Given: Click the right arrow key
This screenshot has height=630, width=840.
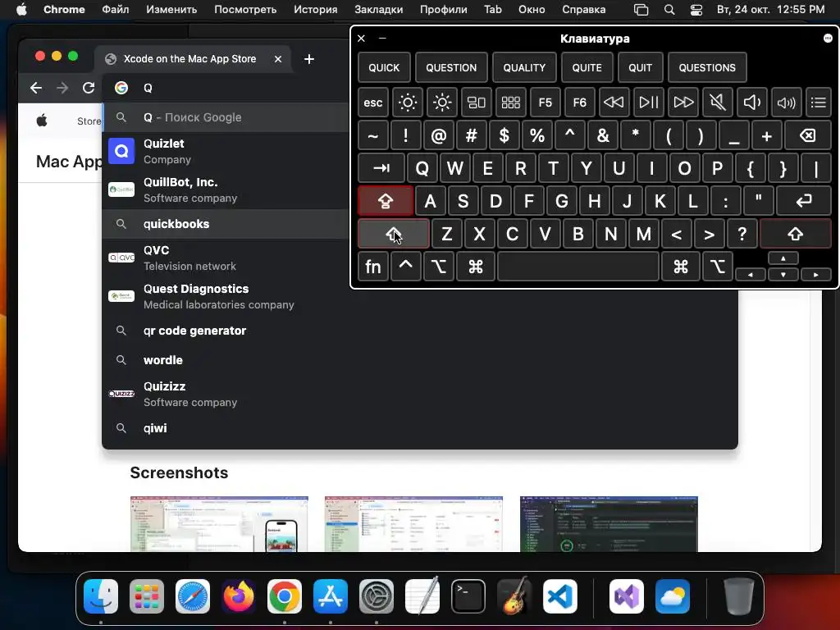Looking at the screenshot, I should (816, 274).
